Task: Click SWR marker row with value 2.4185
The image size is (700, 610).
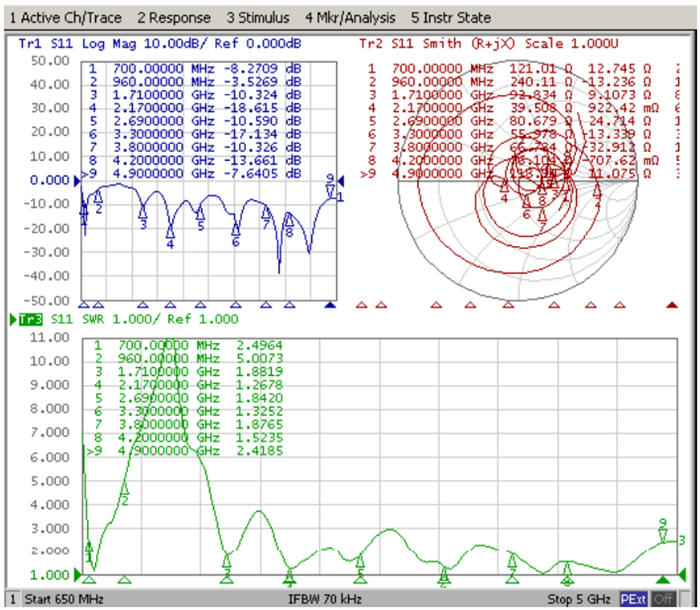Action: pos(185,451)
